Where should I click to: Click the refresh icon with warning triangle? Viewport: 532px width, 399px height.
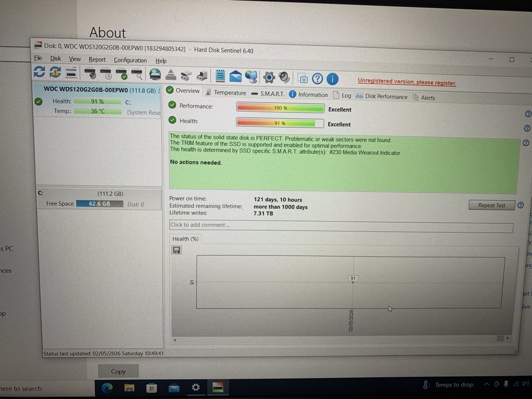tap(55, 72)
